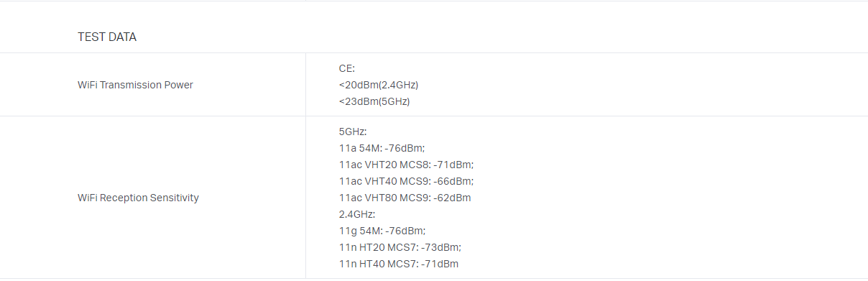Viewport: 868px width, 281px height.
Task: Click the word Power in transmission label
Action: pyautogui.click(x=178, y=85)
